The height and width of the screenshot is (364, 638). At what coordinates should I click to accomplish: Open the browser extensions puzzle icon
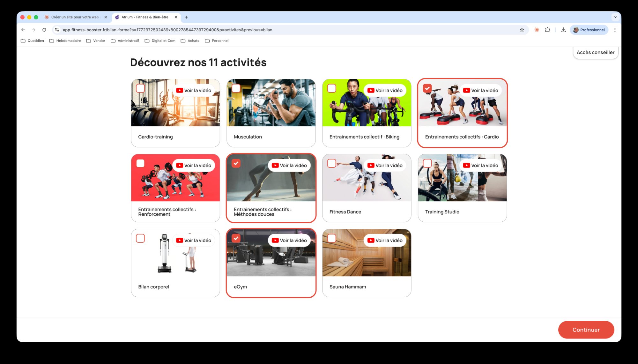click(547, 30)
